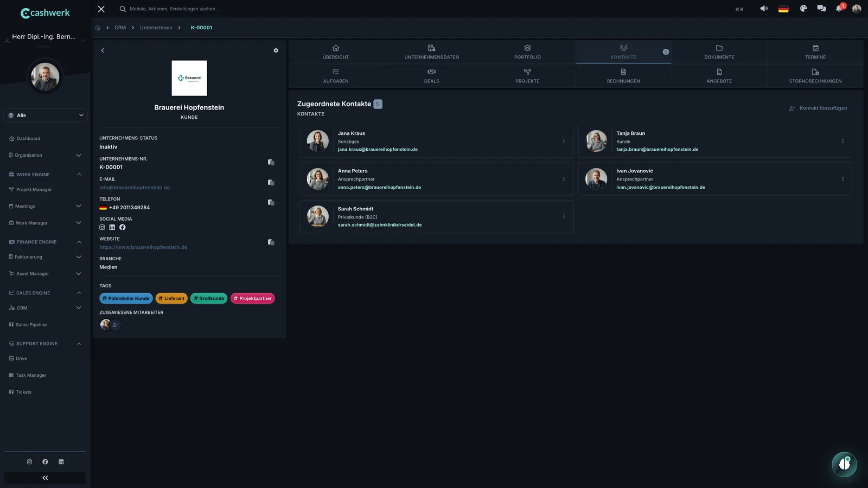This screenshot has height=488, width=868.
Task: Open the brauereihopfenstein.de website link
Action: click(143, 247)
